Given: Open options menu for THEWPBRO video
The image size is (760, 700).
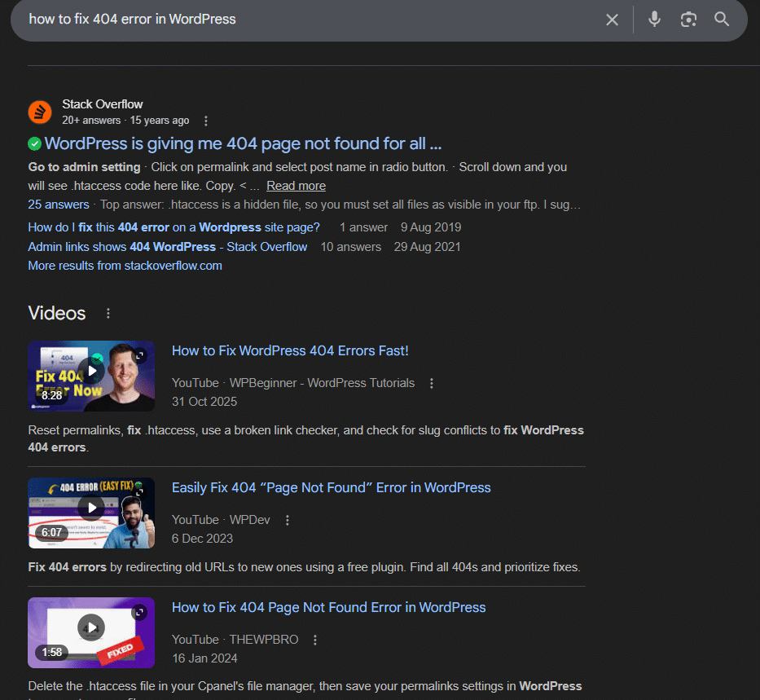Looking at the screenshot, I should 315,640.
